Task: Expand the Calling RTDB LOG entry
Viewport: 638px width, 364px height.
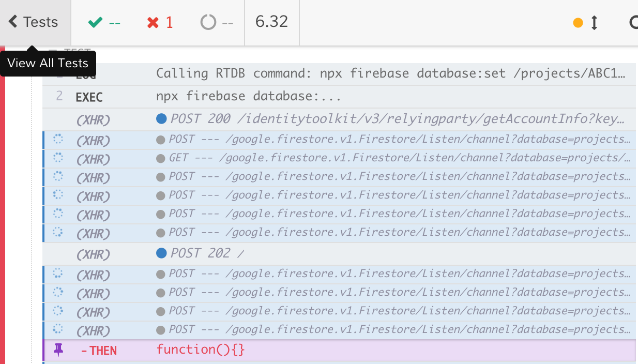Action: [x=362, y=73]
